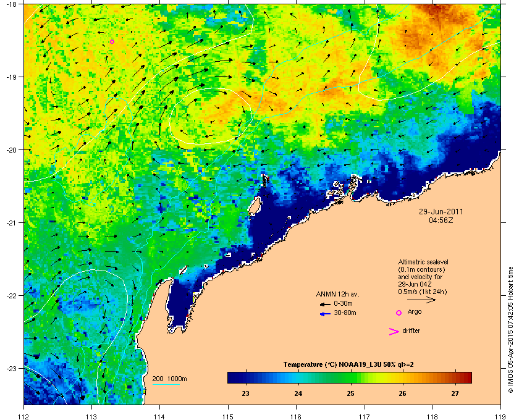Click the longitude axis label 112
The height and width of the screenshot is (420, 519).
24,417
